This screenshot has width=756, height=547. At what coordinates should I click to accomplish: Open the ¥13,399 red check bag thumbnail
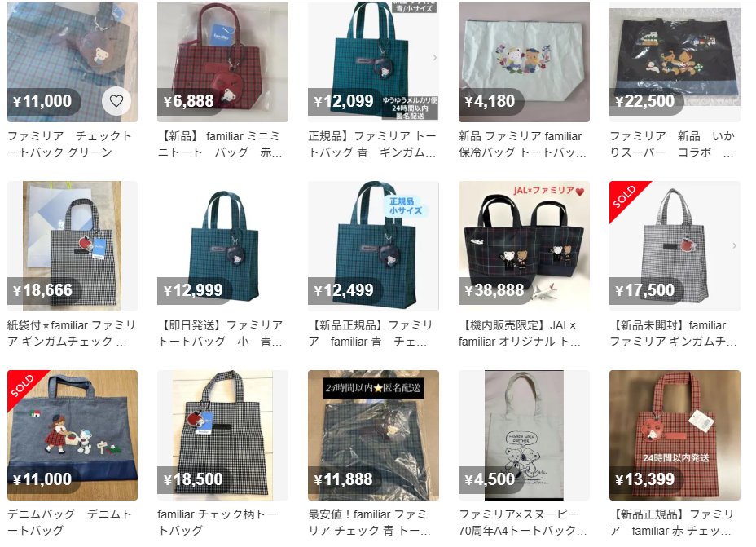point(675,435)
